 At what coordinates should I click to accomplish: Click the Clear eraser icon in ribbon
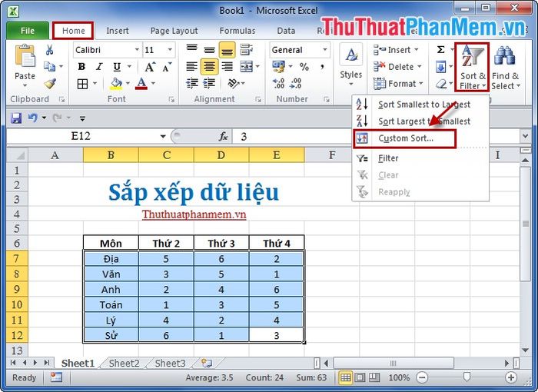441,84
